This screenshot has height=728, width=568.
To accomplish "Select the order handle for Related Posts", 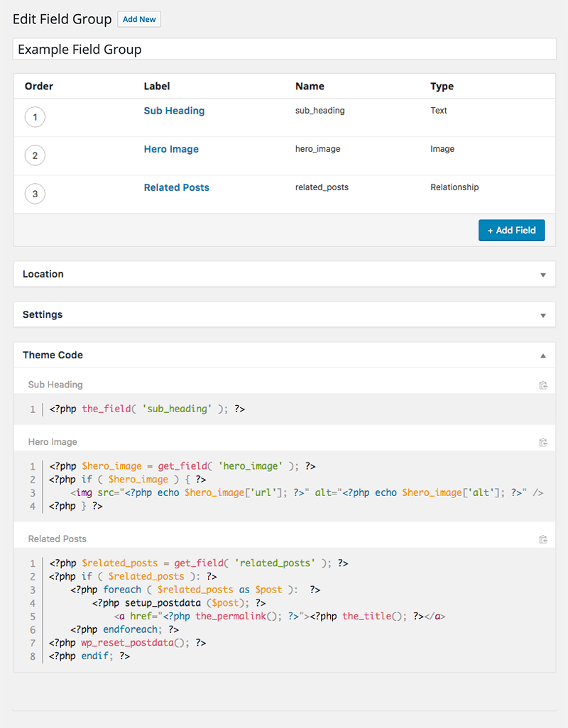I will pyautogui.click(x=35, y=194).
